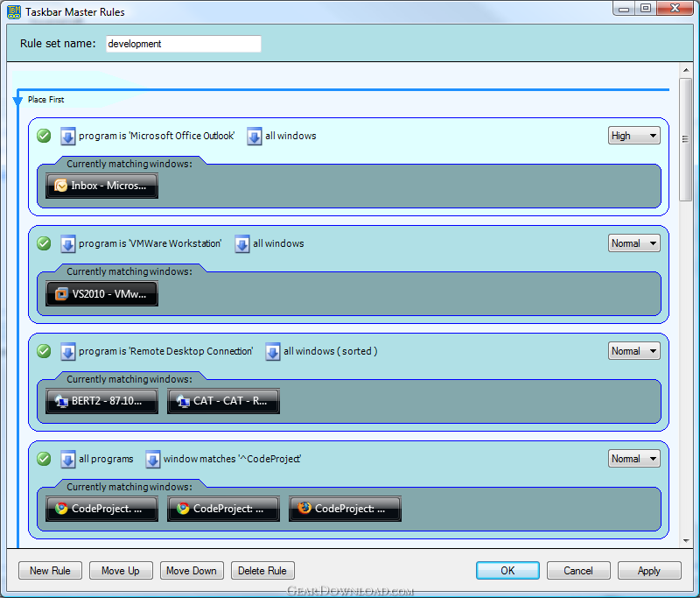Click 'program is VMWare Workstation' text
This screenshot has height=598, width=700.
(150, 243)
